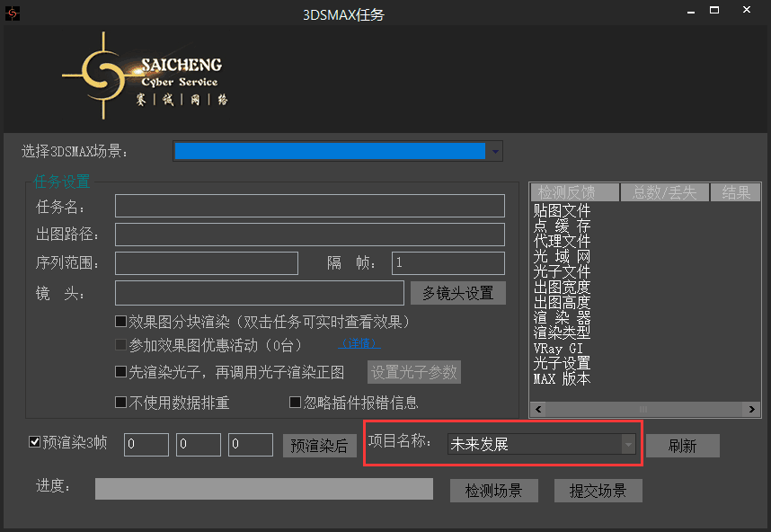Click into the 任务名 input field

pos(309,206)
